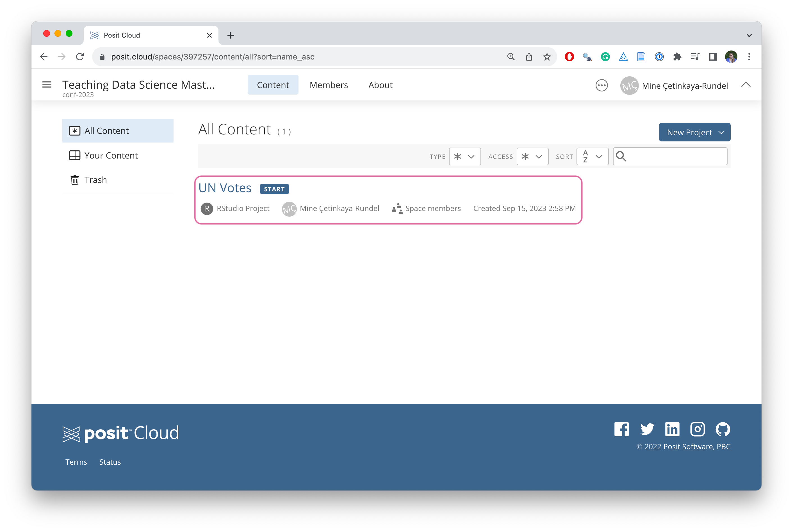The height and width of the screenshot is (532, 793).
Task: Select Your Content in sidebar
Action: [x=111, y=155]
